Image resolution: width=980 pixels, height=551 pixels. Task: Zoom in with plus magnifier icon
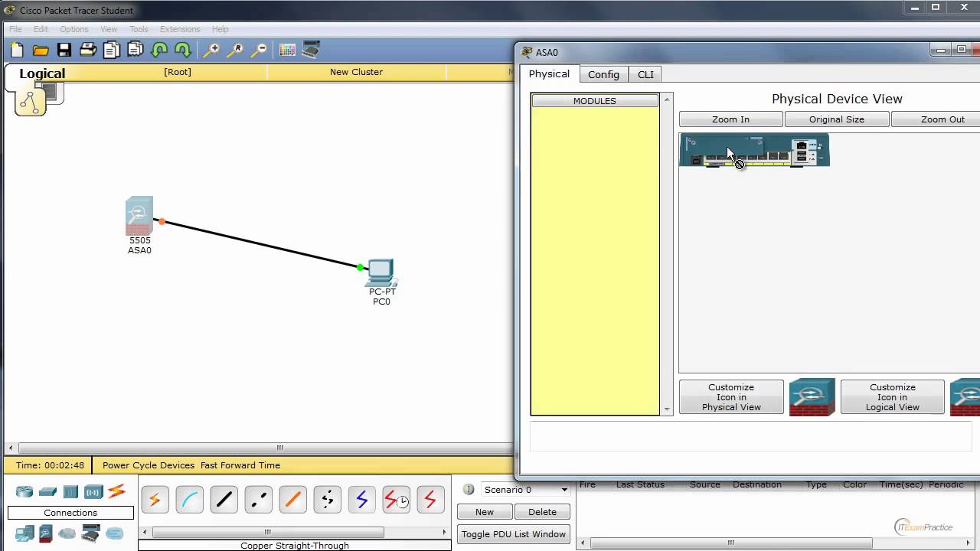click(x=211, y=51)
